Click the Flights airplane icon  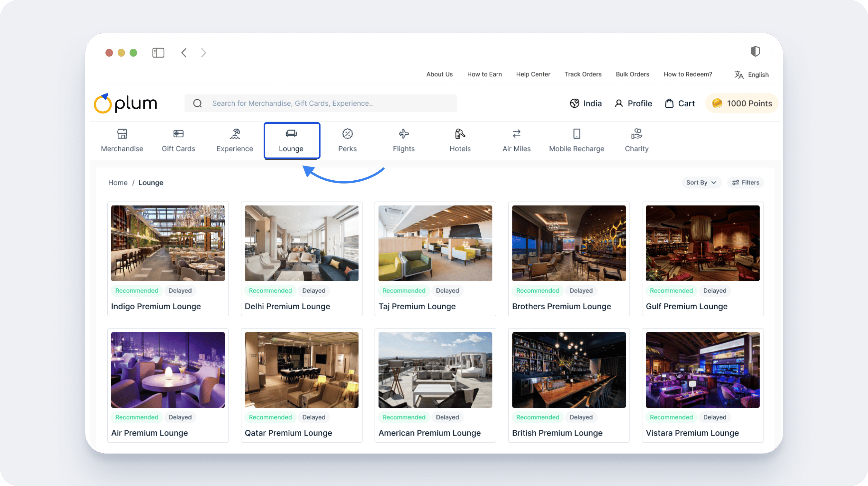click(404, 134)
